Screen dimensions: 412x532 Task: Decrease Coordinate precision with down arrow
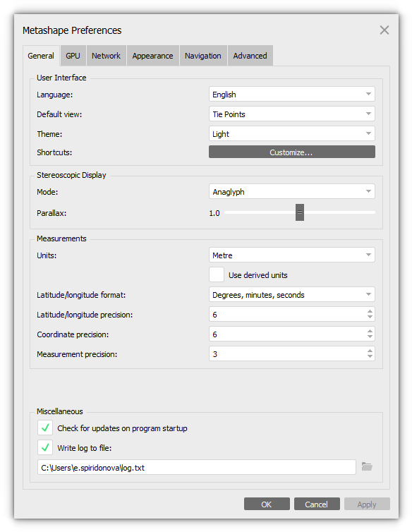click(370, 337)
